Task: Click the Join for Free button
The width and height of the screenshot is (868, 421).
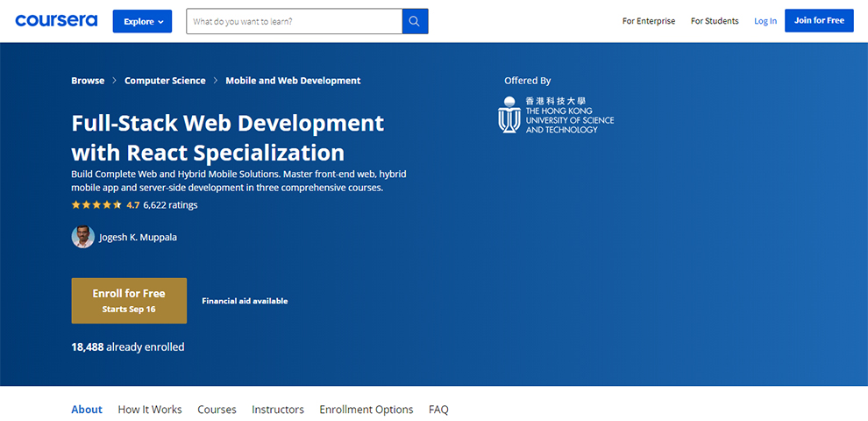Action: [819, 20]
